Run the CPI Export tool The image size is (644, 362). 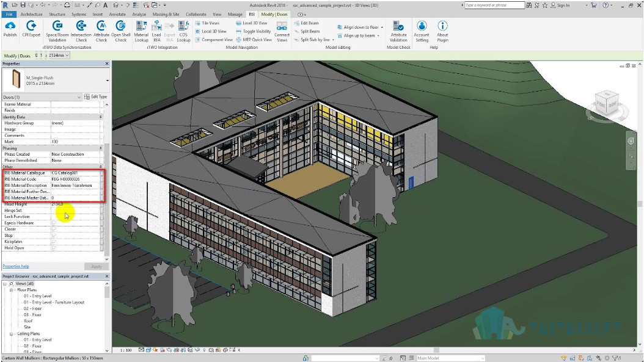point(31,29)
